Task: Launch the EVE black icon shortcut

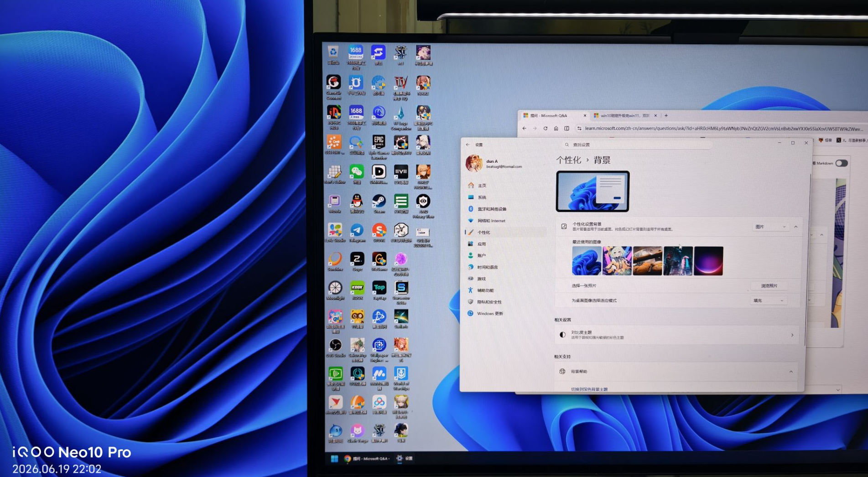Action: point(401,174)
